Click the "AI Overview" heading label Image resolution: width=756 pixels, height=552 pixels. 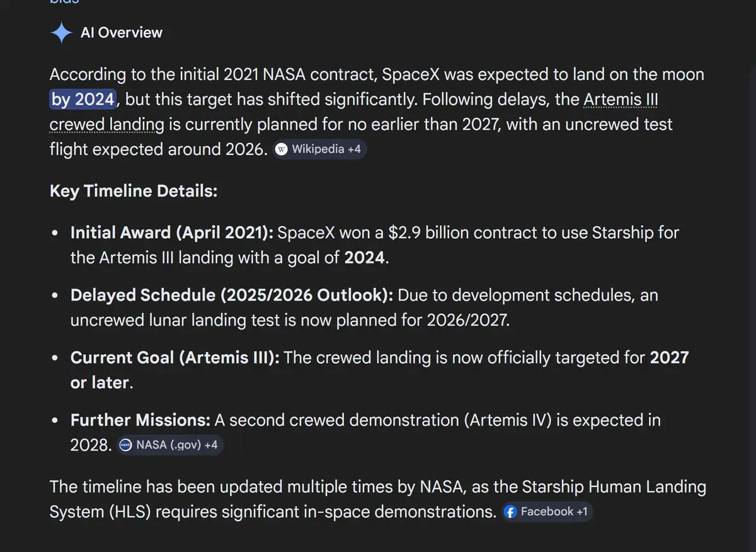click(122, 33)
